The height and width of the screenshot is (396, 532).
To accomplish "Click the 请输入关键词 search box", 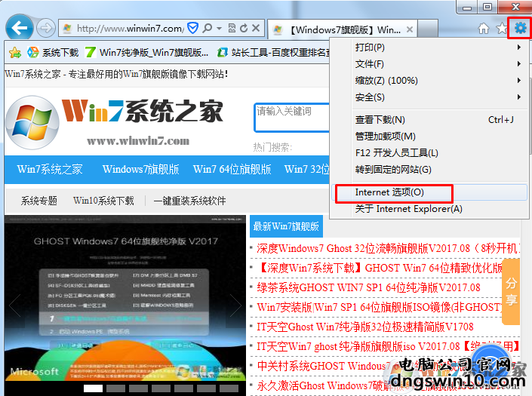I will coord(292,118).
